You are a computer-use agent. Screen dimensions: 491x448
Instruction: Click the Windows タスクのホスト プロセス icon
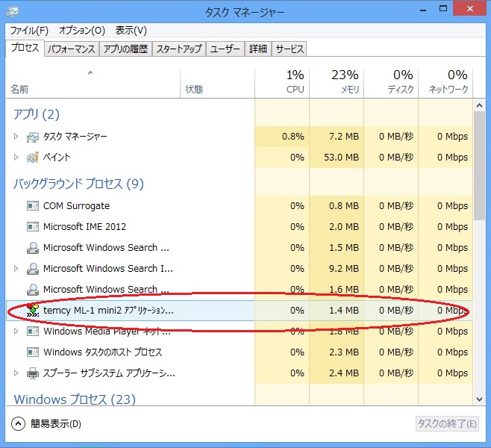tap(33, 352)
